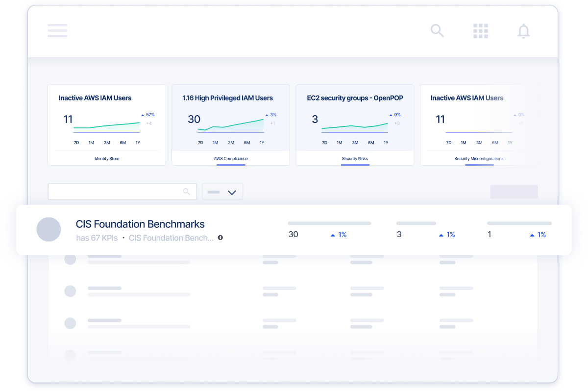The height and width of the screenshot is (391, 588).
Task: Click the progress bar above the value 30
Action: (329, 223)
